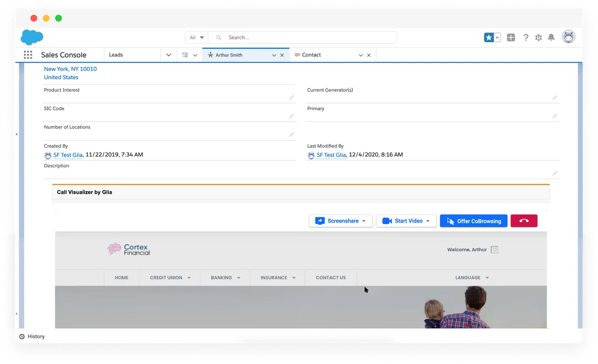Open the Notifications bell icon
This screenshot has height=364, width=598.
[551, 37]
